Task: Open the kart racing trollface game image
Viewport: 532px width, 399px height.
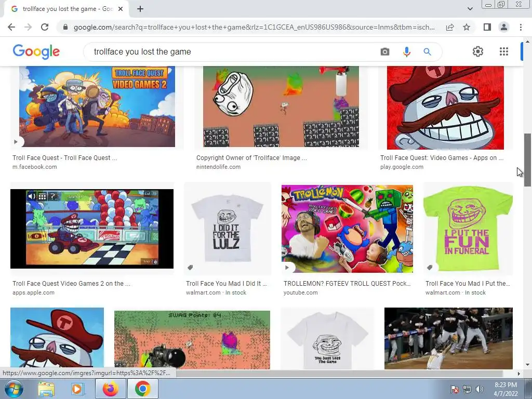Action: [92, 229]
